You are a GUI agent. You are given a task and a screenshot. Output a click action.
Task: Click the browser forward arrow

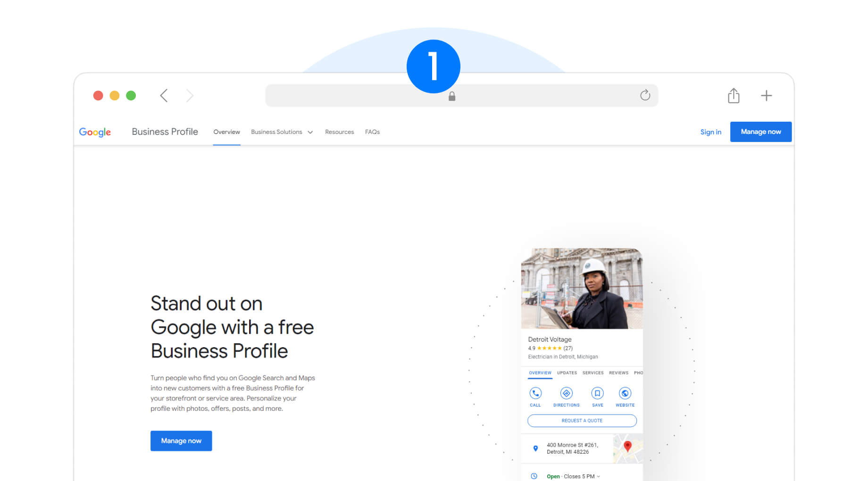click(x=190, y=96)
